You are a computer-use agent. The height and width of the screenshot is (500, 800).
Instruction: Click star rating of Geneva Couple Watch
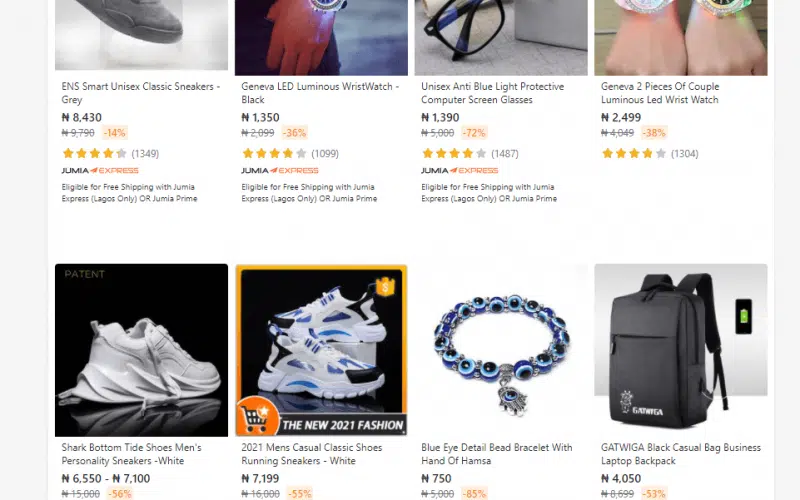634,154
